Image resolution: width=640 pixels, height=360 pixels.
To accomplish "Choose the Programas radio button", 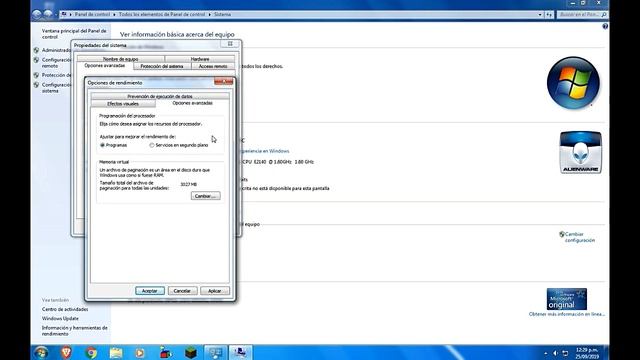I will point(102,145).
